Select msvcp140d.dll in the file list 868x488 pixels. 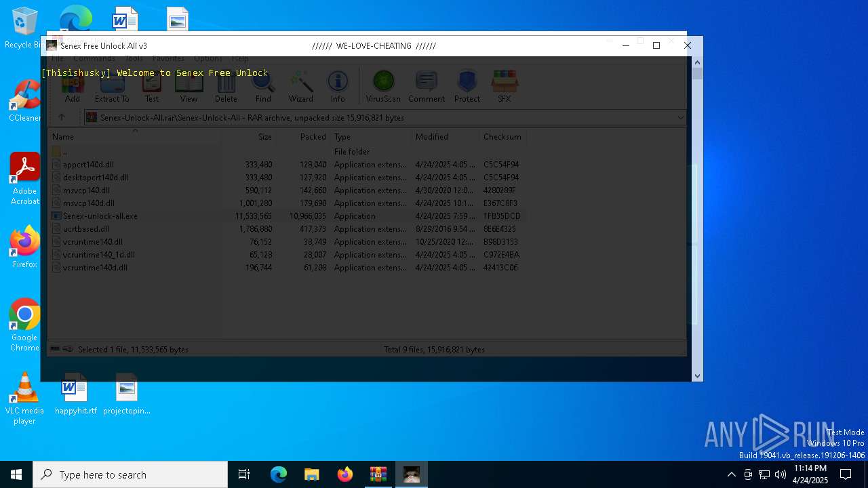[288, 203]
